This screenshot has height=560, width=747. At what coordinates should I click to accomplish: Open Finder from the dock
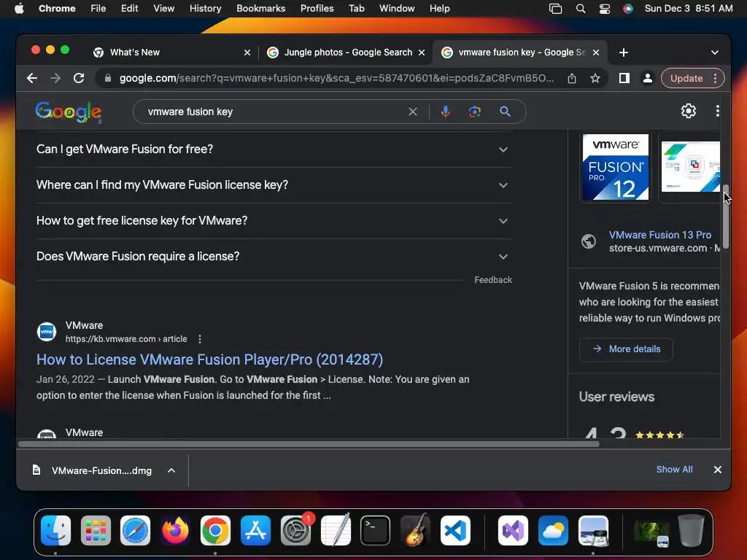[x=55, y=530]
